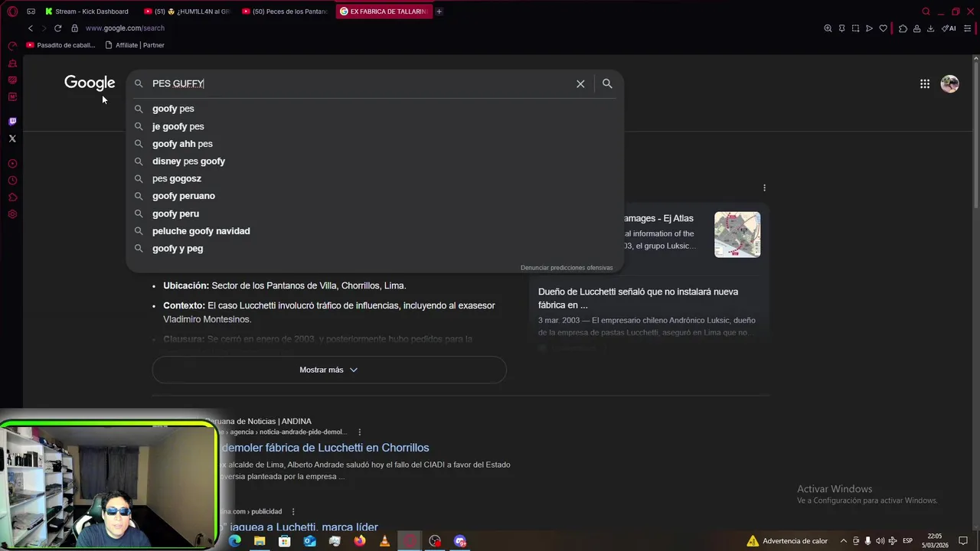Open Easy Setup sliders icon
The height and width of the screenshot is (551, 980).
tap(968, 28)
